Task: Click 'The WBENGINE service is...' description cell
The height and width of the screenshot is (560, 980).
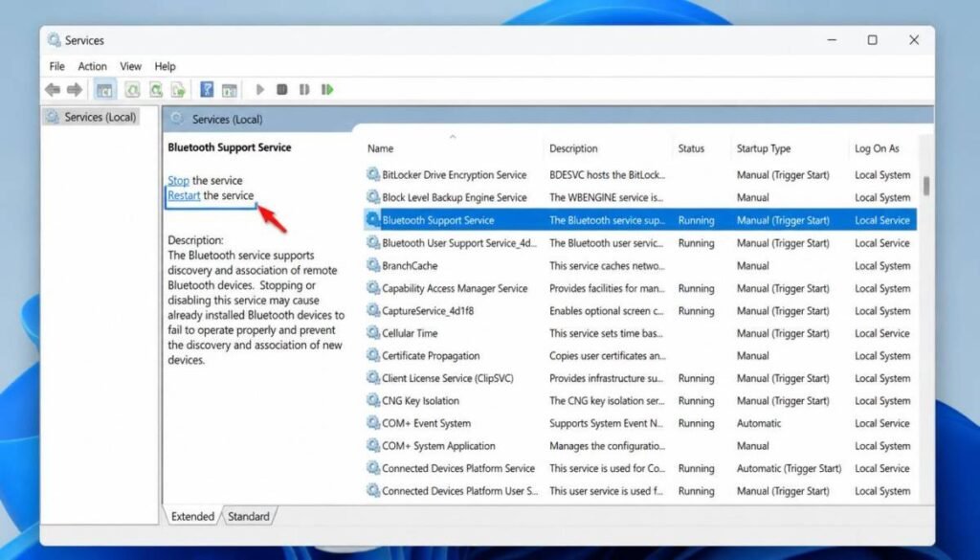Action: tap(606, 197)
